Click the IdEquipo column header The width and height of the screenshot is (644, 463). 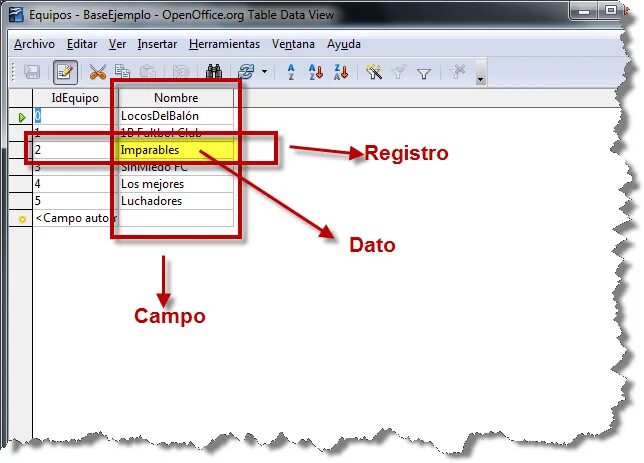75,98
